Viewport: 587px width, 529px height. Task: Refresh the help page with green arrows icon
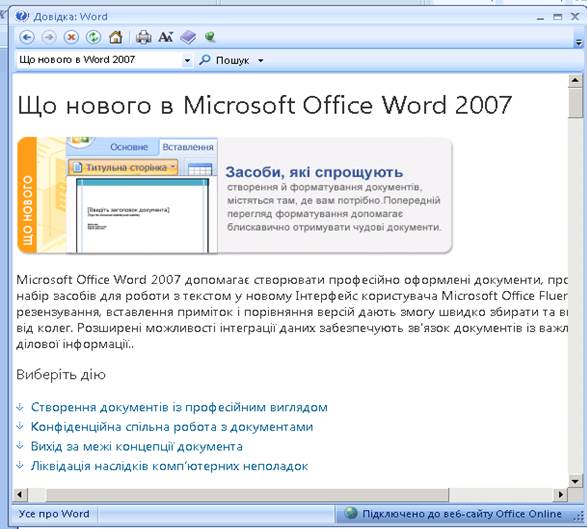click(93, 37)
